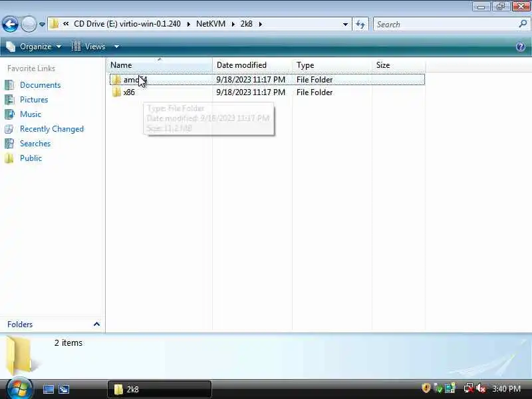This screenshot has width=532, height=399.
Task: Expand arrow after CD Drive breadcrumb
Action: coord(189,24)
